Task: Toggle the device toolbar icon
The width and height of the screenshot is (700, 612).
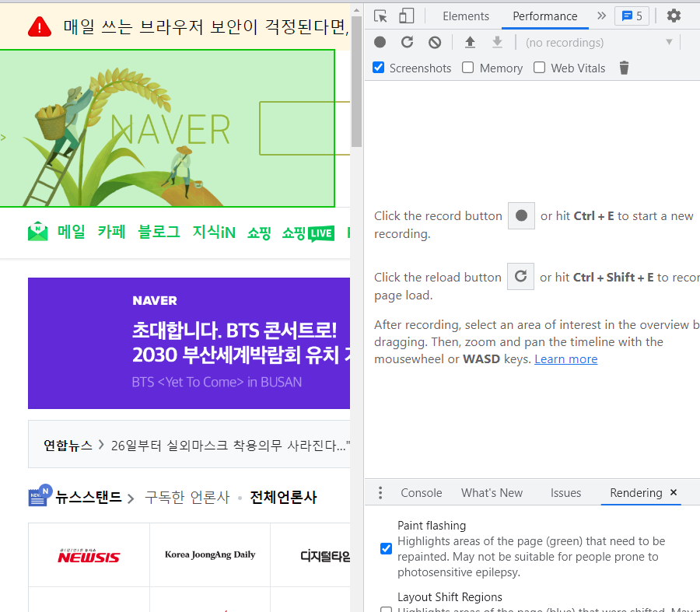Action: coord(406,16)
